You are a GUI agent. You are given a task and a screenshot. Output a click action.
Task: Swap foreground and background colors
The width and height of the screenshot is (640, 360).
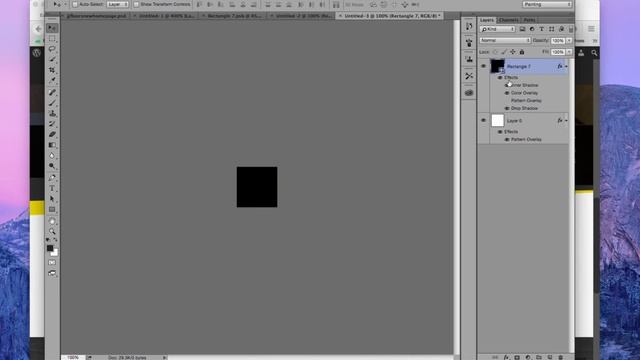click(56, 240)
